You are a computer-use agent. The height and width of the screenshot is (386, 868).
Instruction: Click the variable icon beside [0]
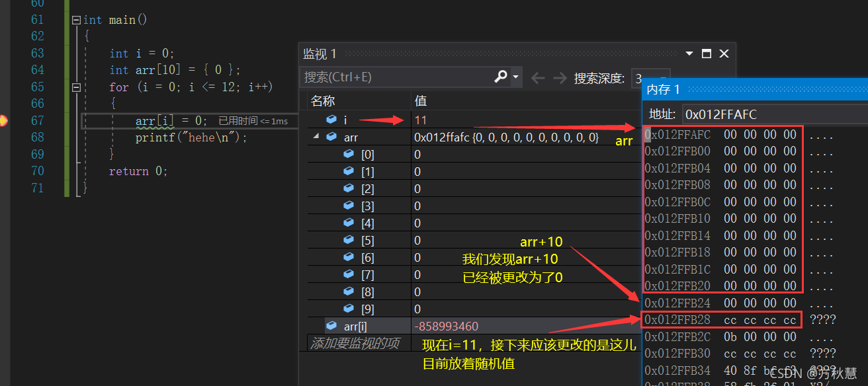pos(349,154)
